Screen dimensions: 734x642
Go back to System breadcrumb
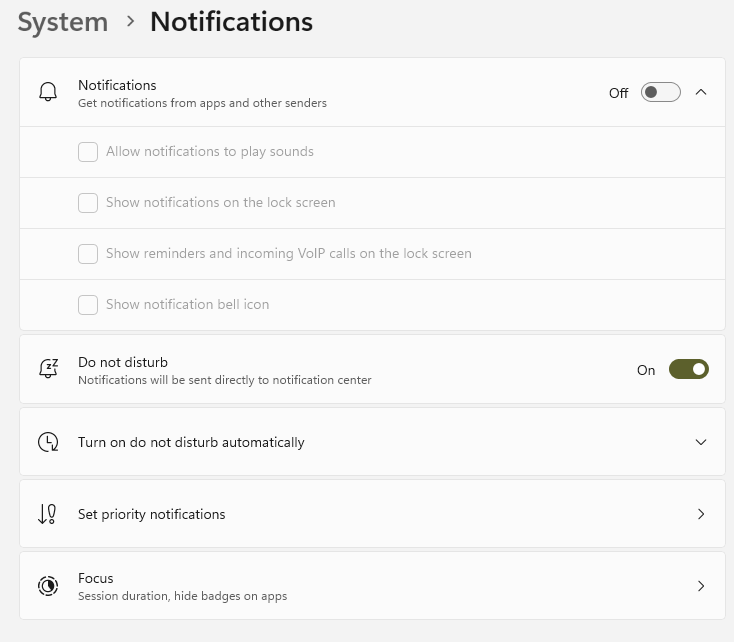pyautogui.click(x=63, y=22)
